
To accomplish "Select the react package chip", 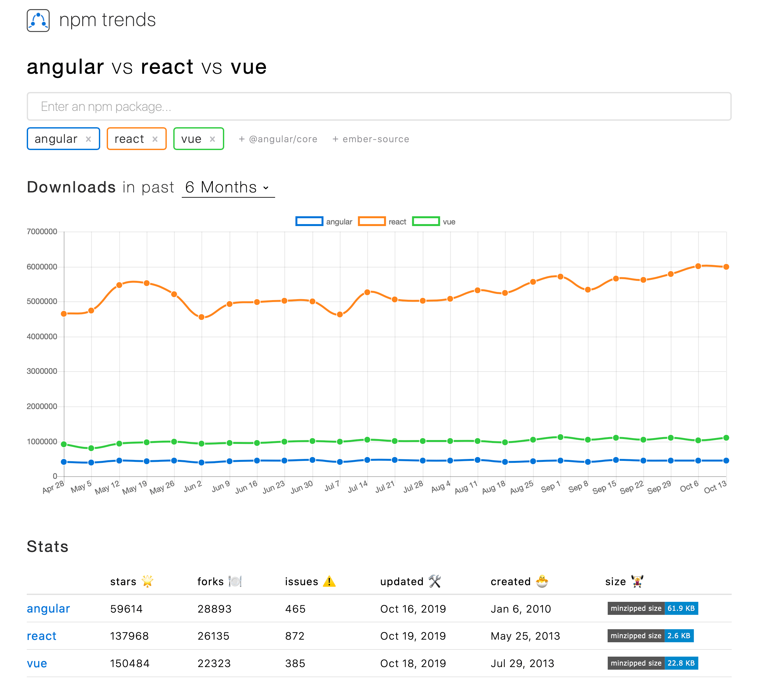I will [136, 139].
